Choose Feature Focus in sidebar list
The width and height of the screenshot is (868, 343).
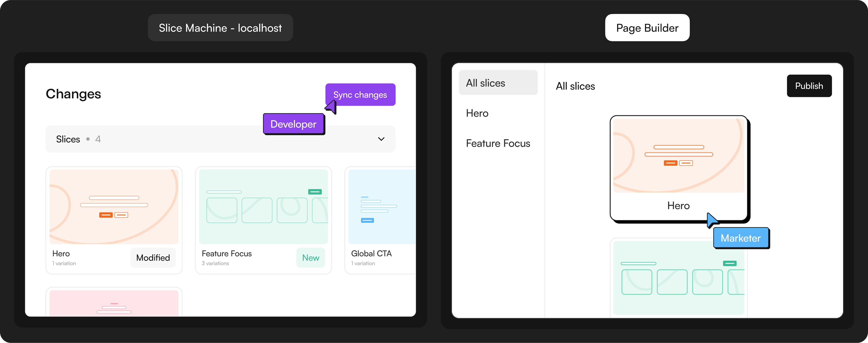point(498,143)
